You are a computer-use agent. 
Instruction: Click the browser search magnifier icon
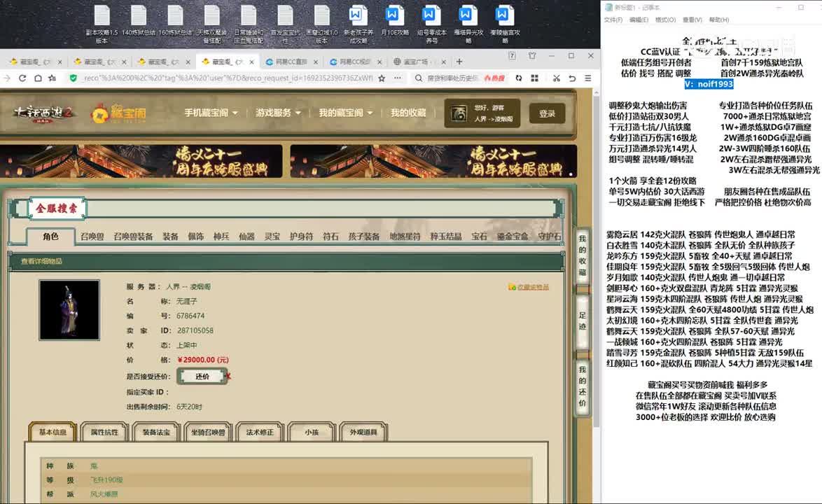418,78
